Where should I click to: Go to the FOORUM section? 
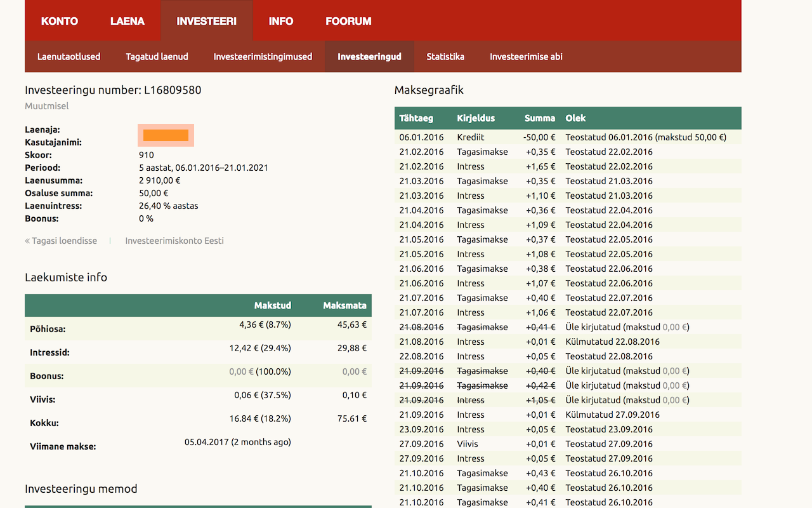coord(348,21)
